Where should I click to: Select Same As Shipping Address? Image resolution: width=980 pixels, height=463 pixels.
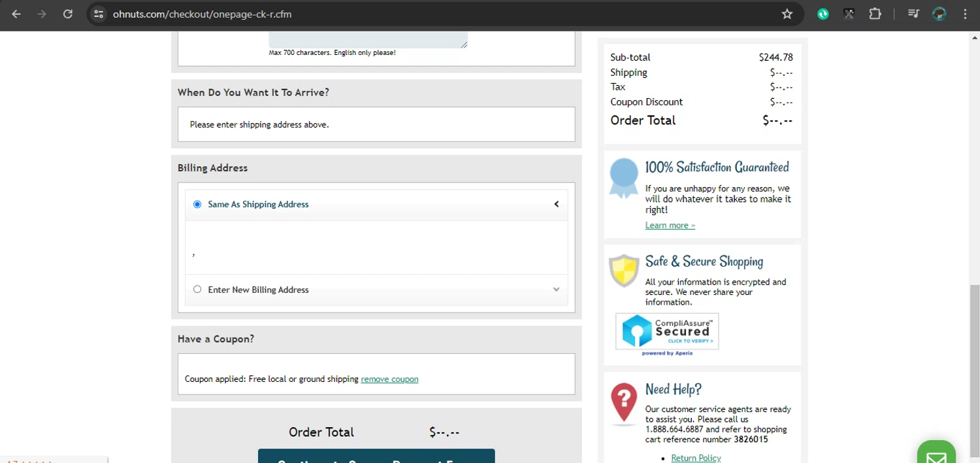click(197, 204)
